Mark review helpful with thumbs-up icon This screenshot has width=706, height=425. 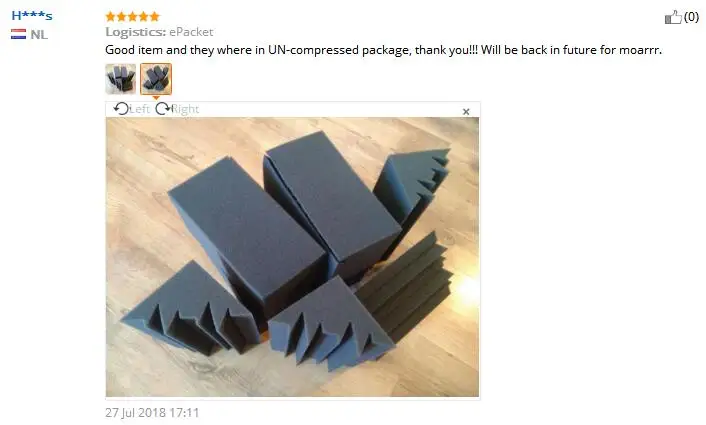(x=673, y=18)
